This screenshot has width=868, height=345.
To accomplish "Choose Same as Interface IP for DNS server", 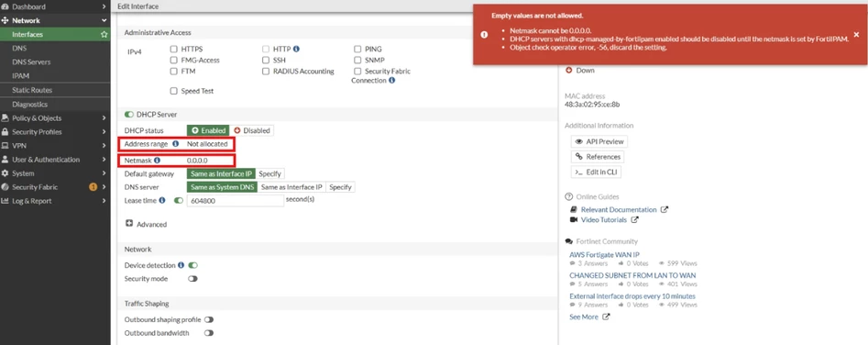I will pos(291,187).
